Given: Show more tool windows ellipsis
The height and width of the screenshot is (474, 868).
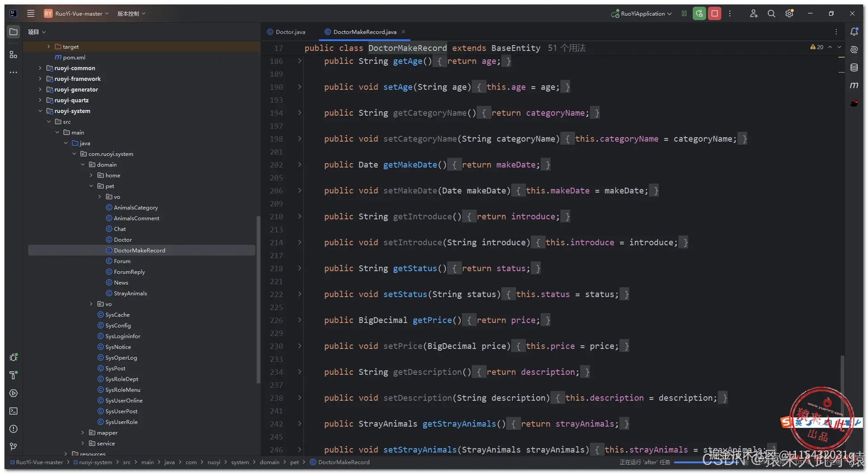Looking at the screenshot, I should click(x=13, y=72).
